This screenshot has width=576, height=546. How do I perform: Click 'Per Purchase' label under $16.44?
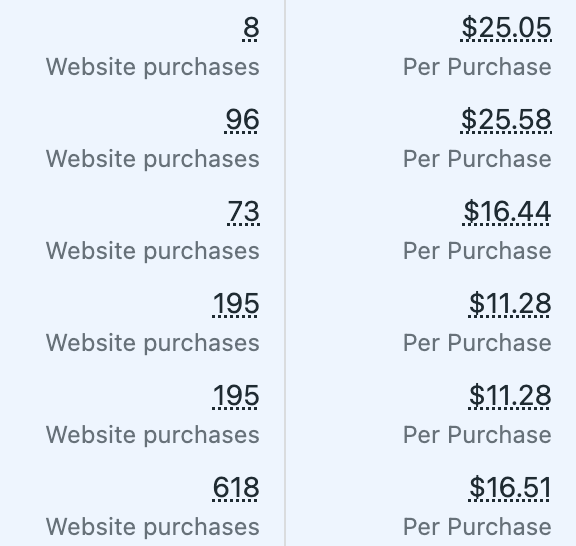478,251
